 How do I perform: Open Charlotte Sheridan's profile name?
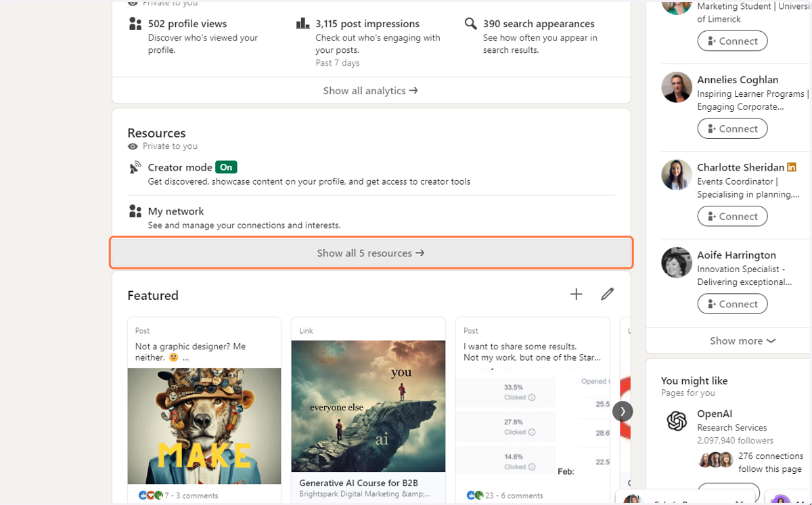741,167
